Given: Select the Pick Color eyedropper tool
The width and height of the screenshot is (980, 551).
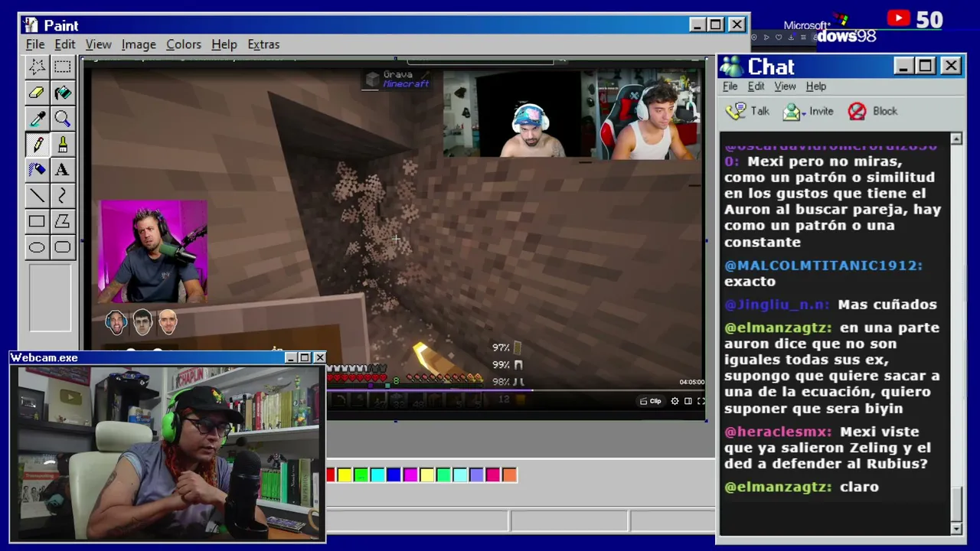Looking at the screenshot, I should [x=37, y=119].
